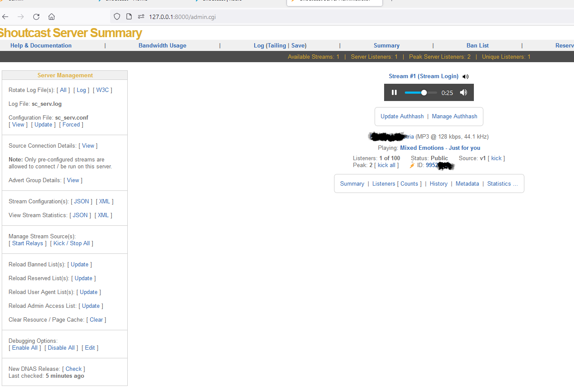Click the Shoutcast Server Summary heading

pyautogui.click(x=70, y=33)
